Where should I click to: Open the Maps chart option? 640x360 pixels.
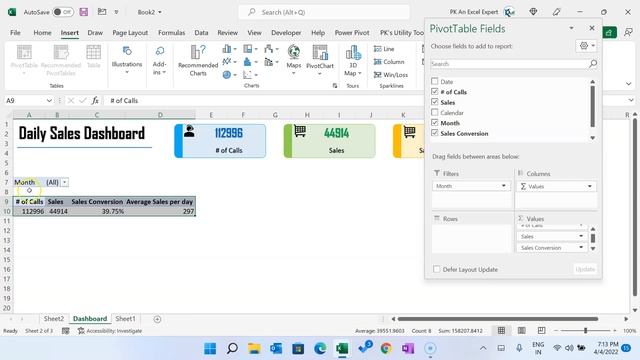[x=293, y=60]
